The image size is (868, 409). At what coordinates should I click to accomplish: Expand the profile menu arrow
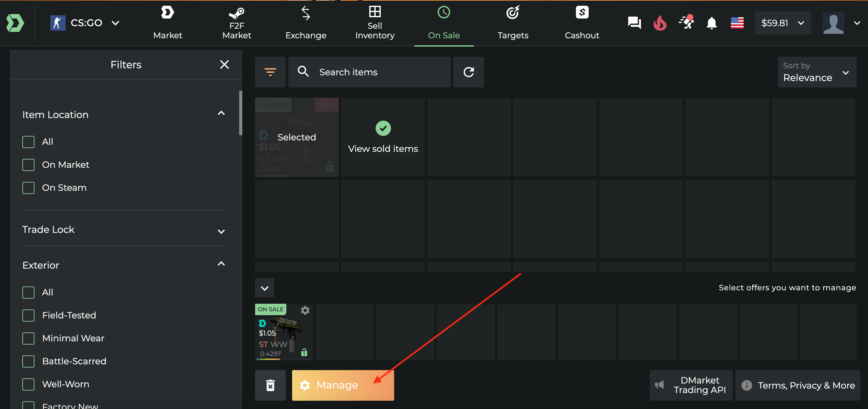pyautogui.click(x=857, y=23)
